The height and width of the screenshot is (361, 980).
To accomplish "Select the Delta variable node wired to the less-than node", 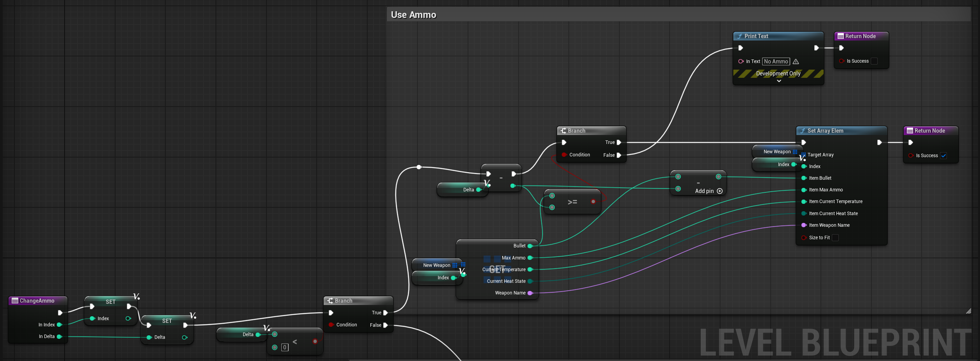I will [x=242, y=335].
